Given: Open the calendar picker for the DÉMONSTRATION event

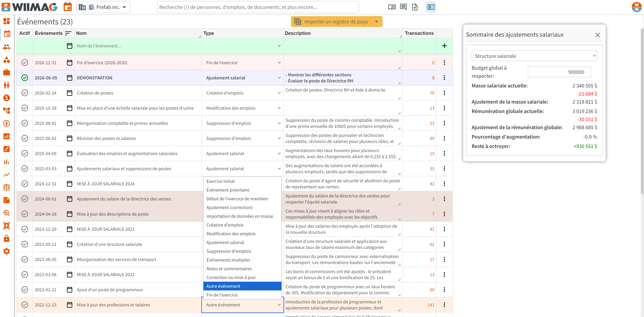Looking at the screenshot, I should pyautogui.click(x=69, y=78).
